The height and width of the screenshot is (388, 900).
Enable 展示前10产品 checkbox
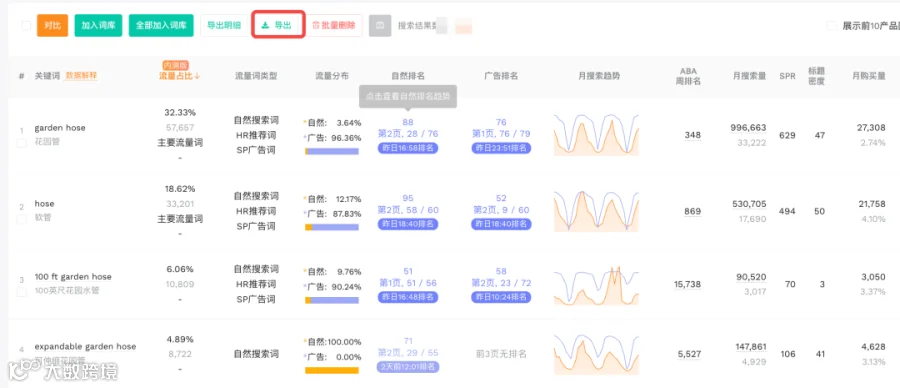click(831, 26)
